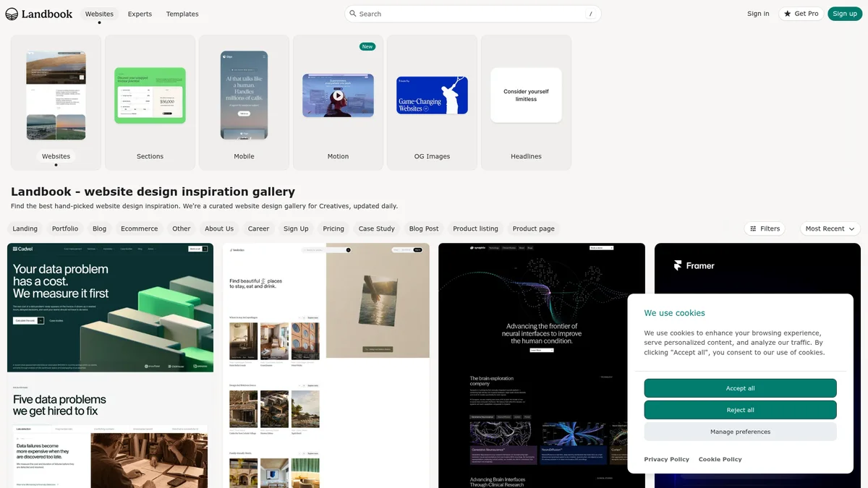Screen dimensions: 868x488
Task: Open the Cookie Policy link
Action: click(x=720, y=459)
